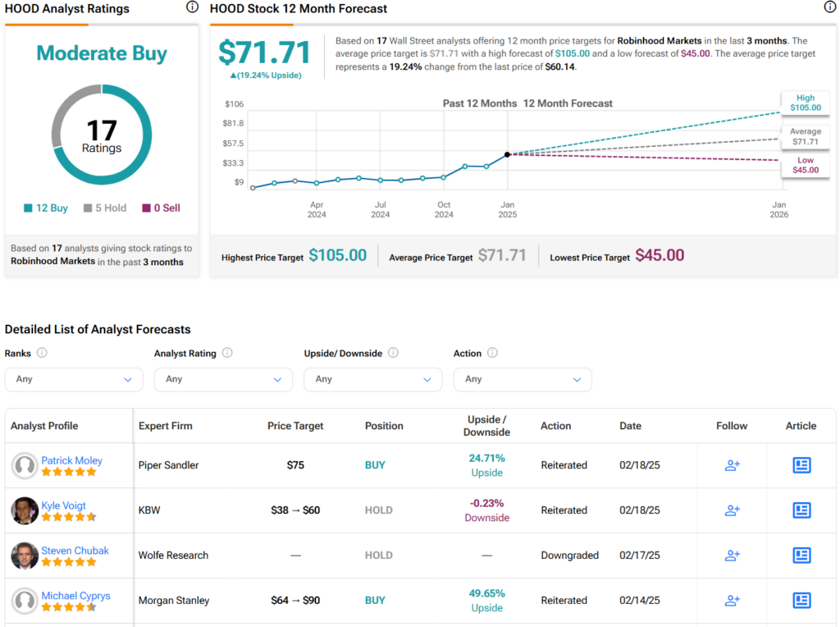
Task: Expand the Analyst Rating dropdown
Action: coord(223,379)
